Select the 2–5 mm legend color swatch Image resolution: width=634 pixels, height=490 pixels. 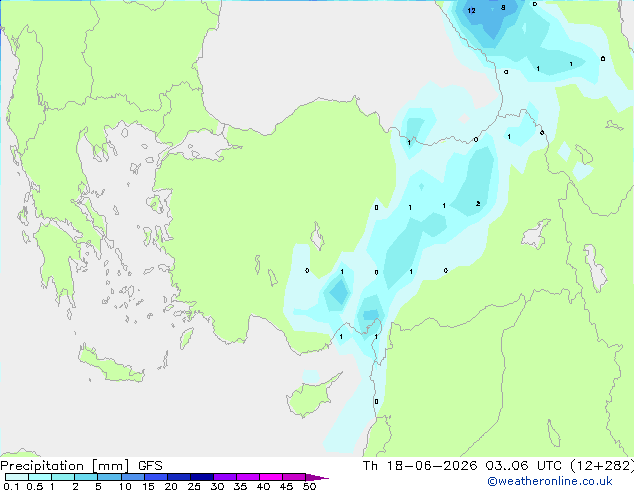click(86, 477)
